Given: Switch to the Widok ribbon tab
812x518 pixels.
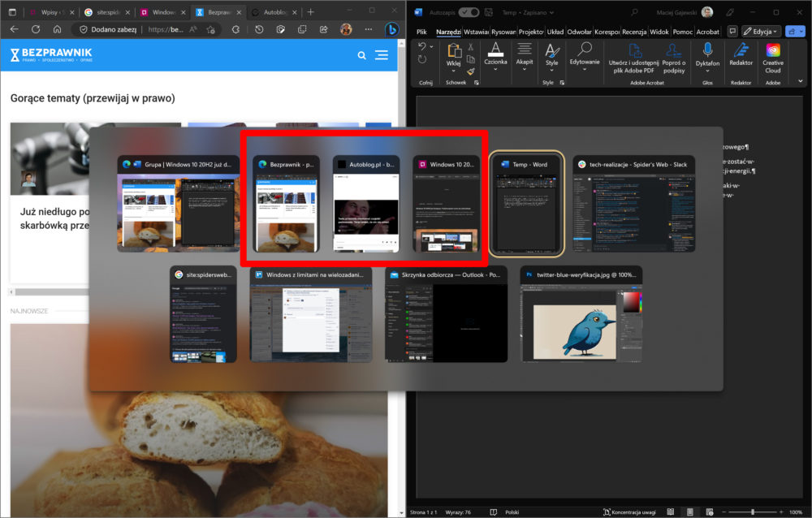Looking at the screenshot, I should tap(659, 32).
